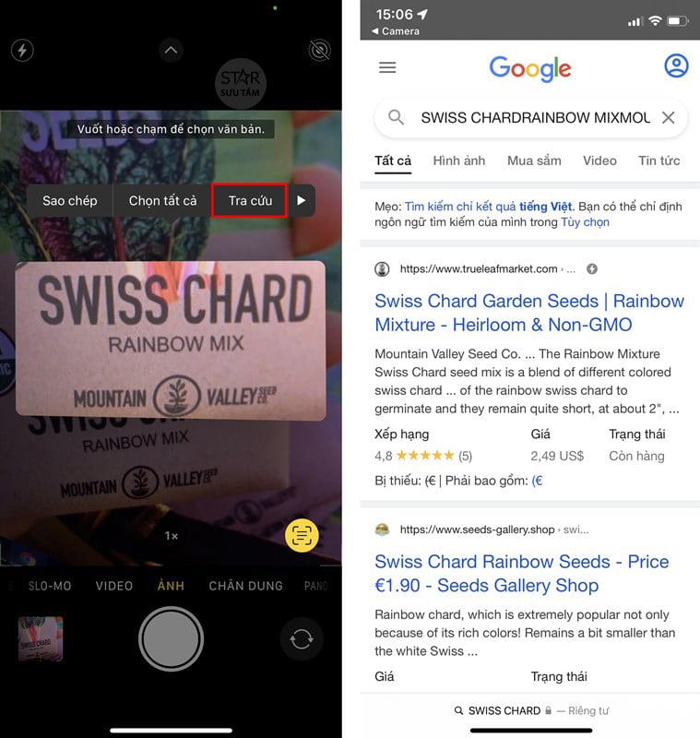Screen dimensions: 700x738
Task: Open the last photo thumbnail
Action: pyautogui.click(x=41, y=638)
